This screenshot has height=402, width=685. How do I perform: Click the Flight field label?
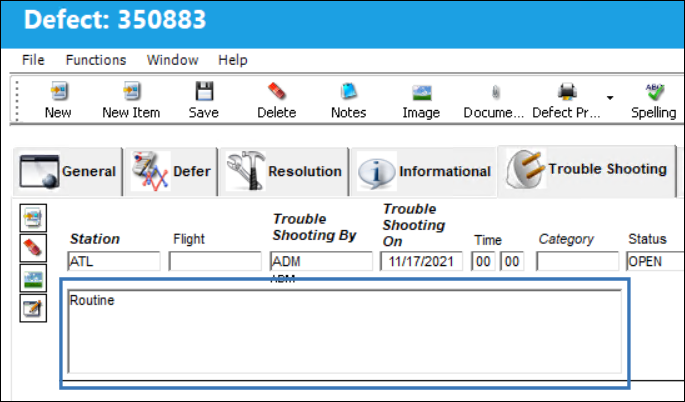click(189, 239)
